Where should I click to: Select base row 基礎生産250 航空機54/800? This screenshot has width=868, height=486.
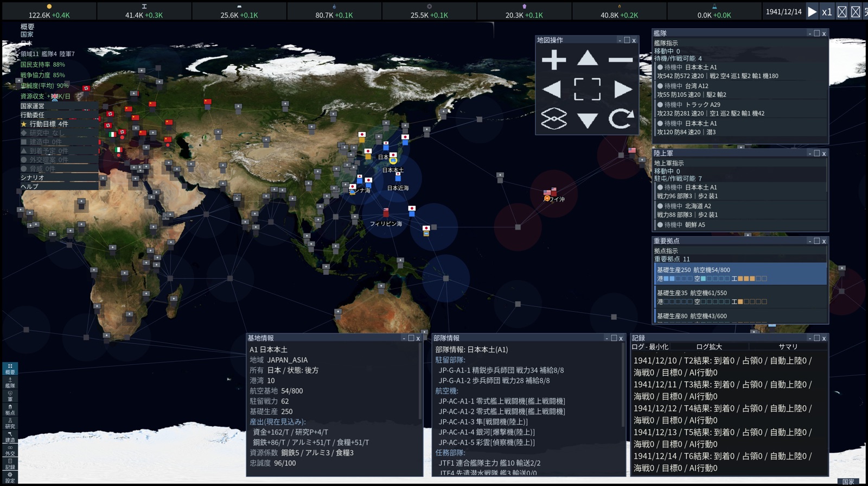[x=741, y=274]
